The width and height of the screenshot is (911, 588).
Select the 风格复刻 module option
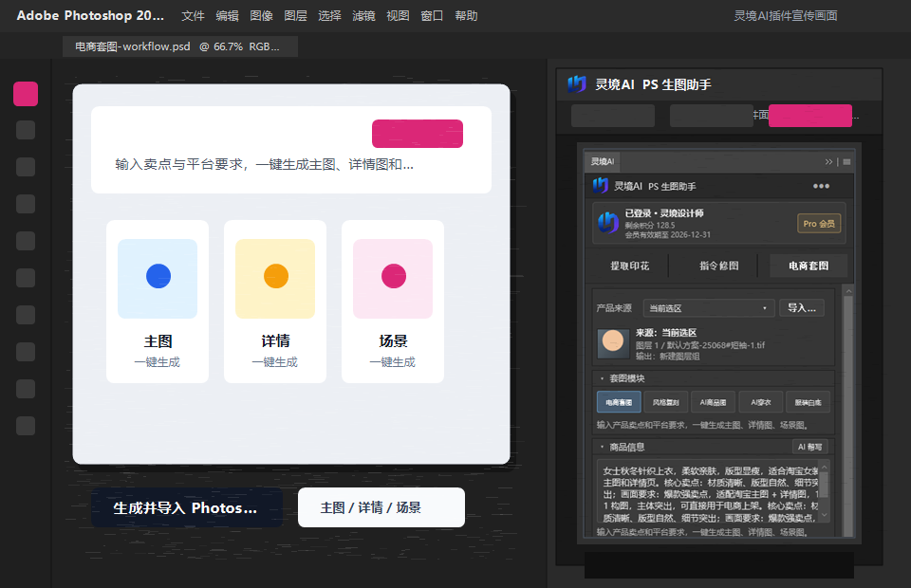tap(666, 402)
